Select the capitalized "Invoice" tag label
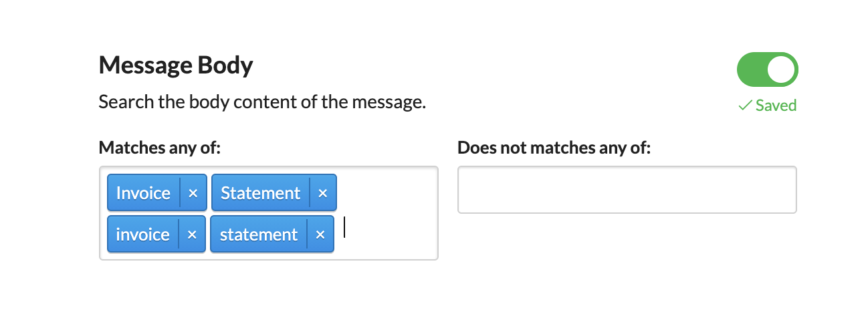Image resolution: width=868 pixels, height=326 pixels. [143, 193]
